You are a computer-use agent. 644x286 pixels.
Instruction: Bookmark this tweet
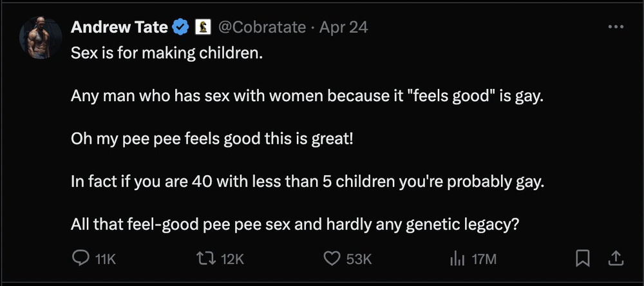tap(583, 259)
